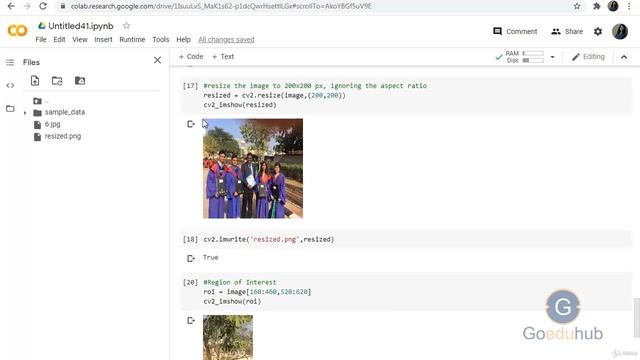640x360 pixels.
Task: Share the notebook
Action: coord(567,31)
